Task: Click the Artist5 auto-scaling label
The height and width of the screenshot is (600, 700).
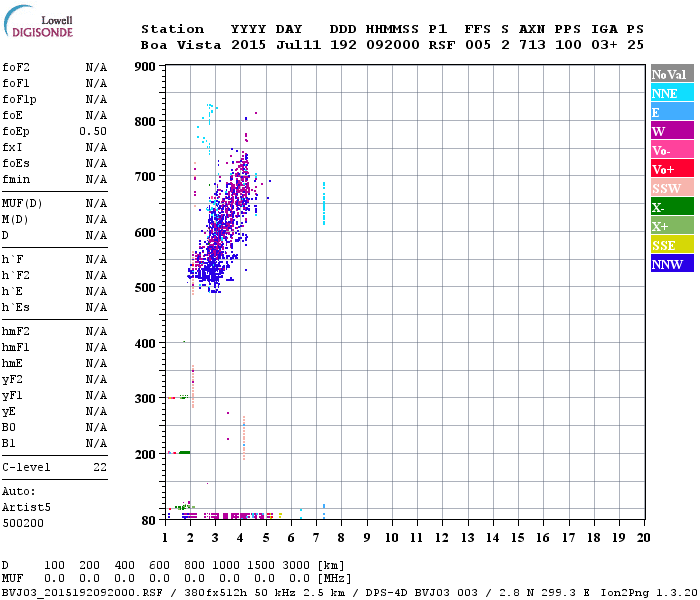Action: tap(26, 508)
